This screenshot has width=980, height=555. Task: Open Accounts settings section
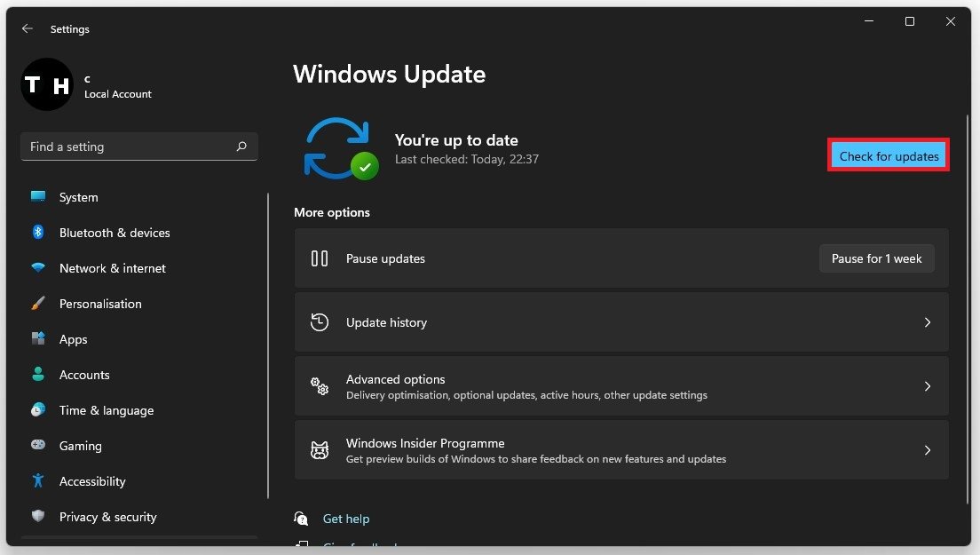tap(84, 375)
